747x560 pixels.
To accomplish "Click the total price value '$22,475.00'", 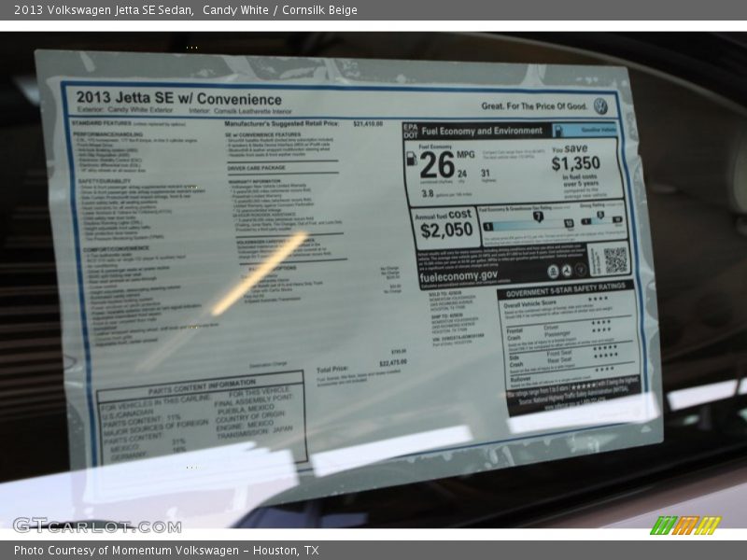I will click(393, 363).
